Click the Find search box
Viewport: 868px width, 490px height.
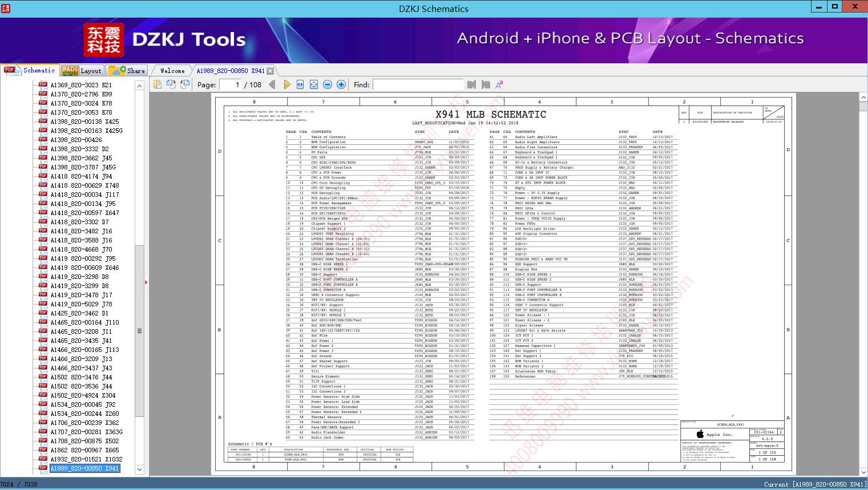418,84
